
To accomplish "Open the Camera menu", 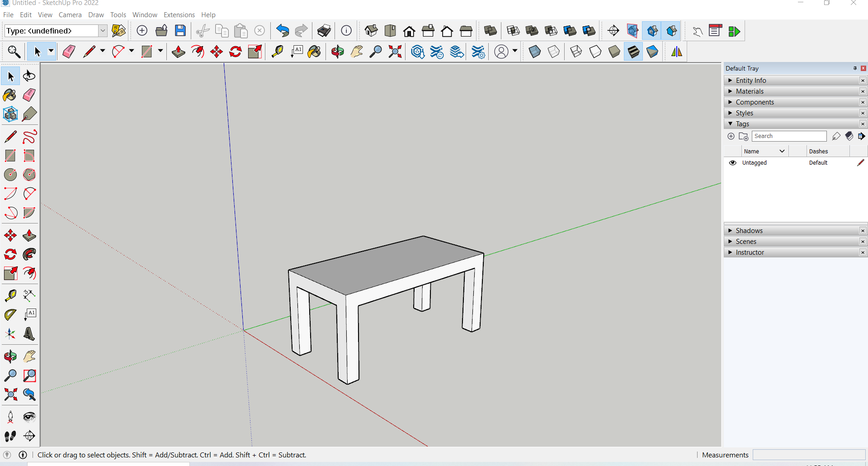I will 70,15.
